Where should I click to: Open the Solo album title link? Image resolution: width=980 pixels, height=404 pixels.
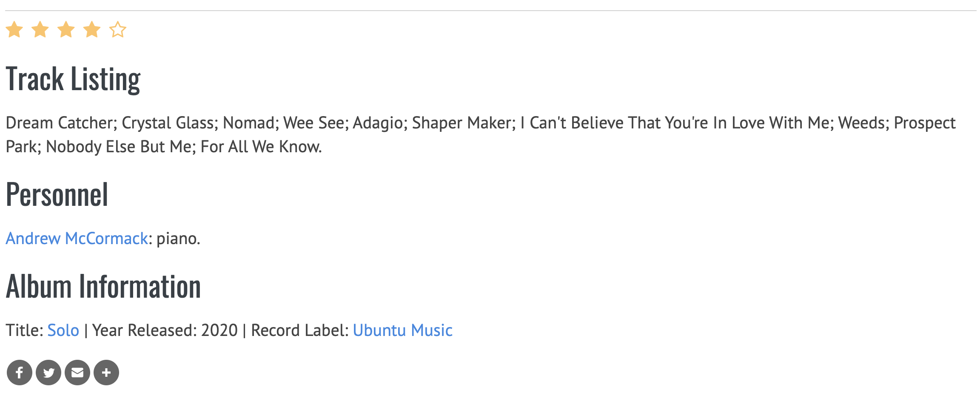tap(63, 330)
